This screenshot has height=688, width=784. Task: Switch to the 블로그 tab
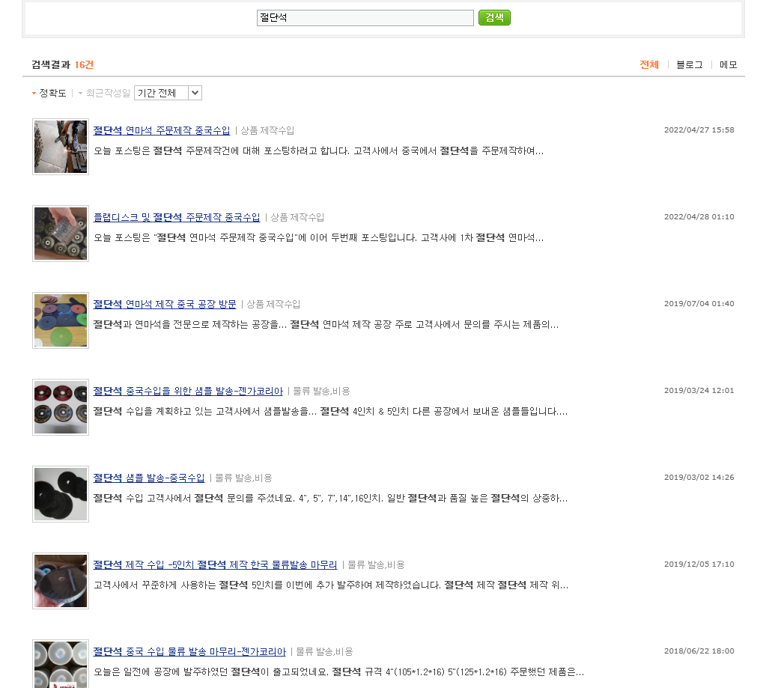[x=689, y=65]
